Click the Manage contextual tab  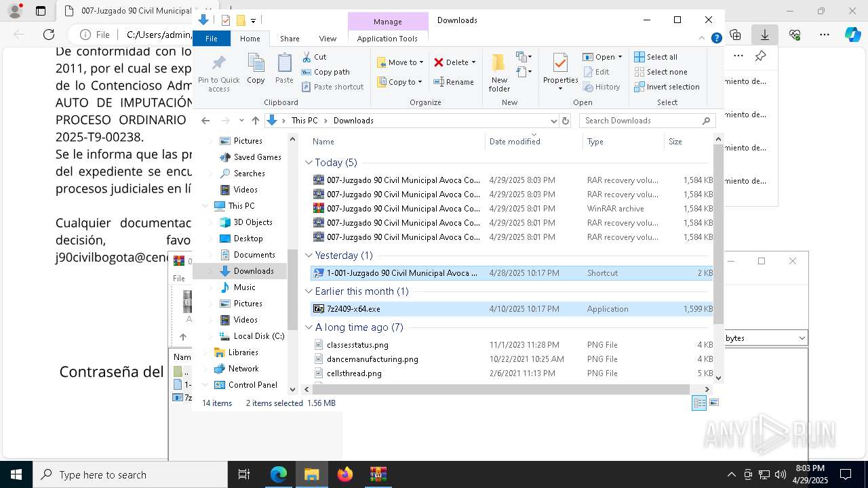pos(388,22)
